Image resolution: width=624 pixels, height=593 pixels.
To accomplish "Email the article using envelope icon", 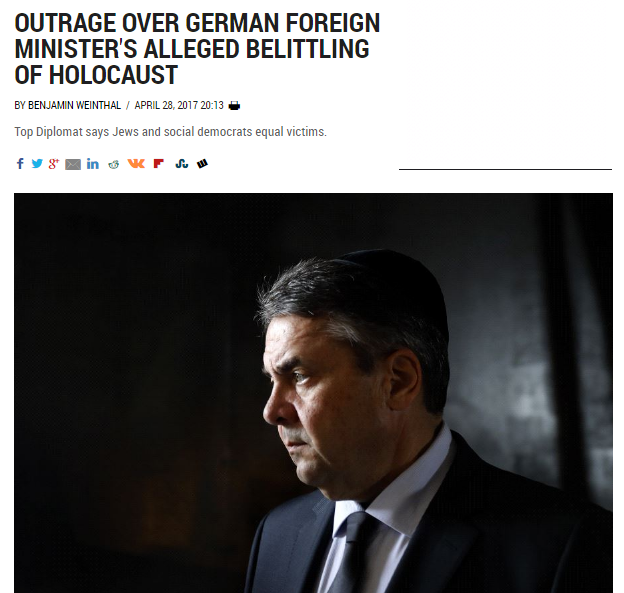I will click(73, 164).
